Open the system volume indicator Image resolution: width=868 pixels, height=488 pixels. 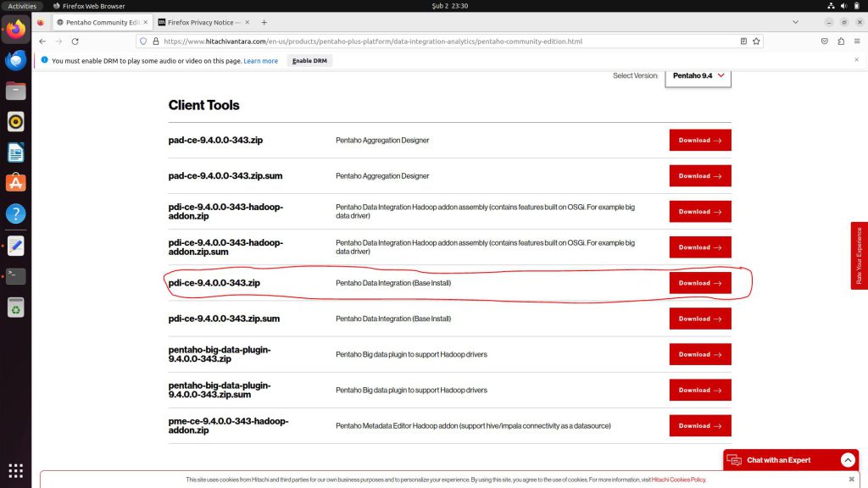(843, 6)
